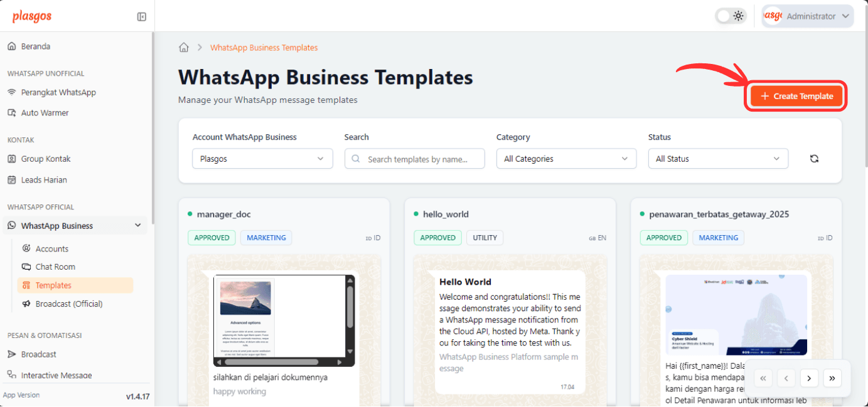
Task: Go to the previous page arrow
Action: coord(786,378)
